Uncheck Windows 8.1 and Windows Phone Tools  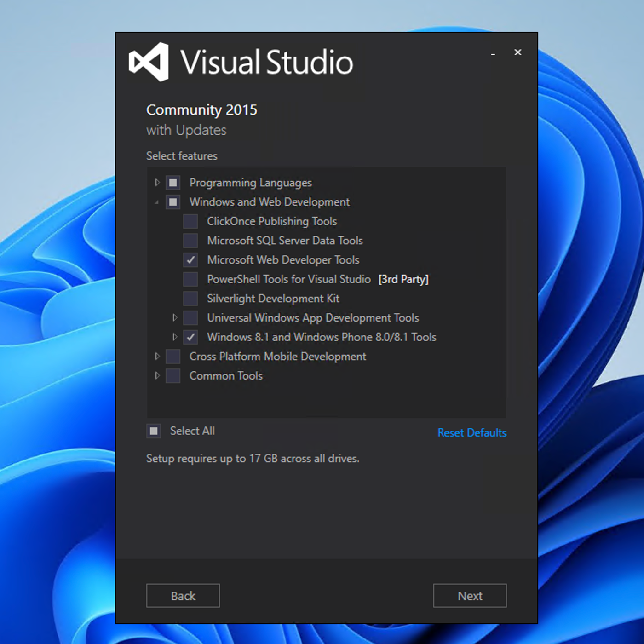(190, 337)
